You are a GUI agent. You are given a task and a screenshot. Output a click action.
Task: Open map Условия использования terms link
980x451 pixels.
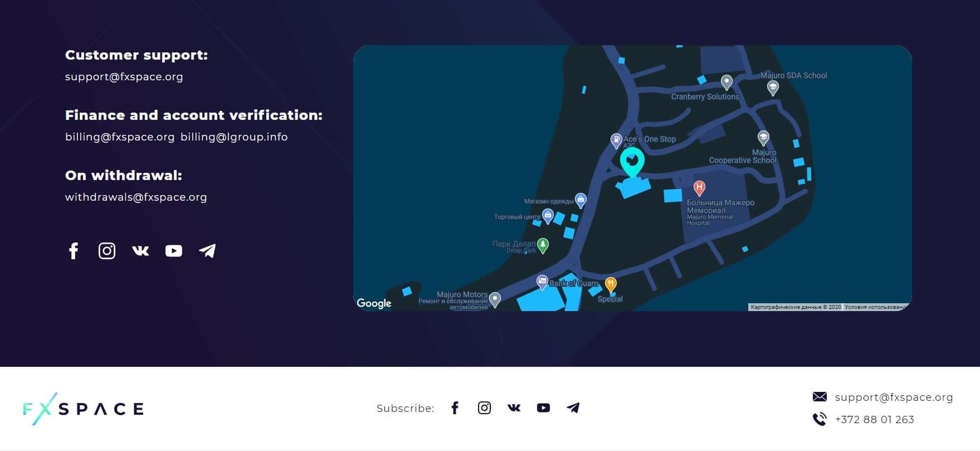click(x=877, y=307)
